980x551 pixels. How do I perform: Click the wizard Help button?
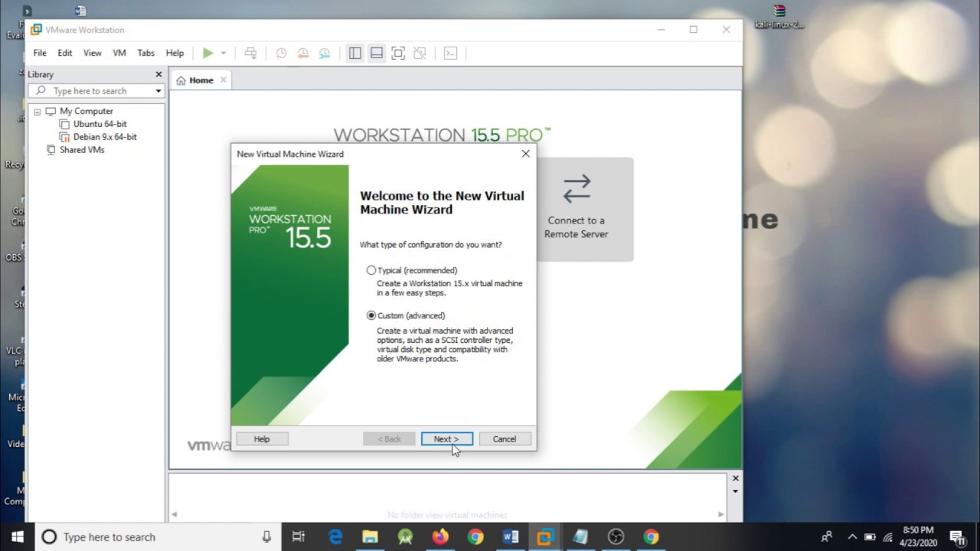coord(262,439)
